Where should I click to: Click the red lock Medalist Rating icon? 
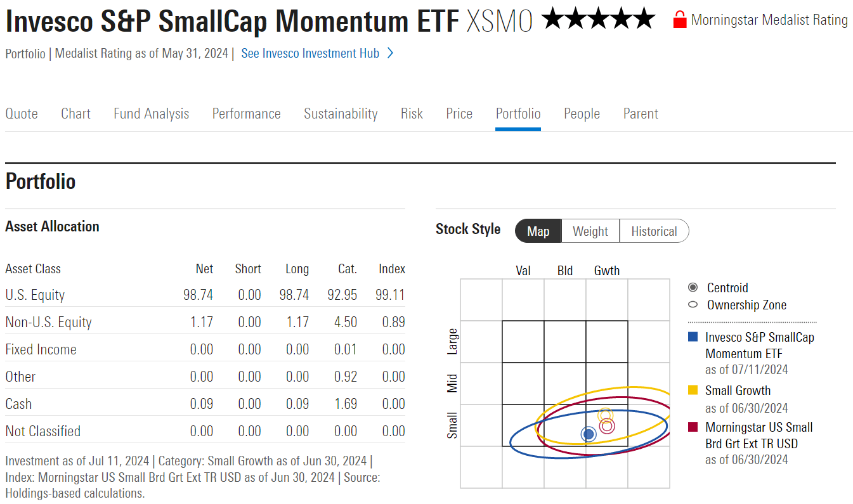coord(679,20)
